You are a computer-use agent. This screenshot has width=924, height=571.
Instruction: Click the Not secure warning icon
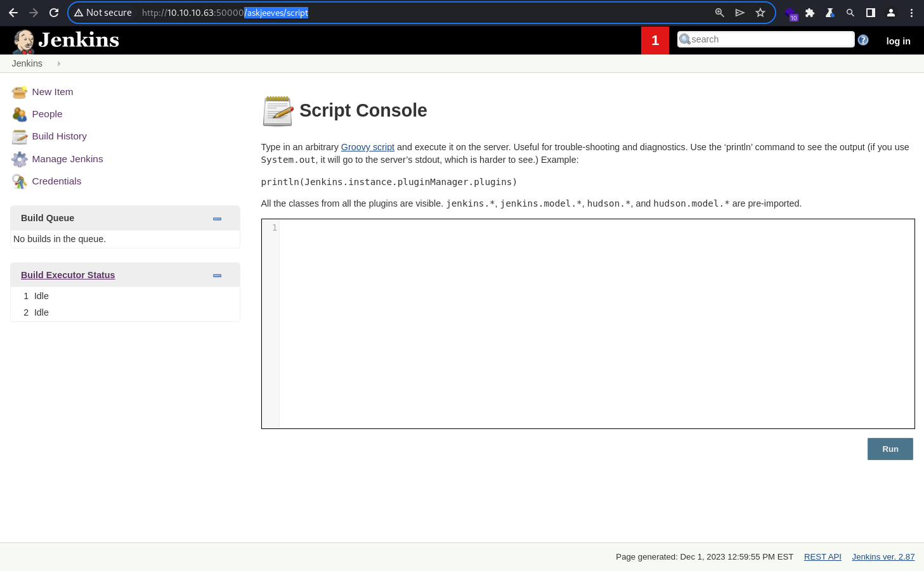point(79,13)
